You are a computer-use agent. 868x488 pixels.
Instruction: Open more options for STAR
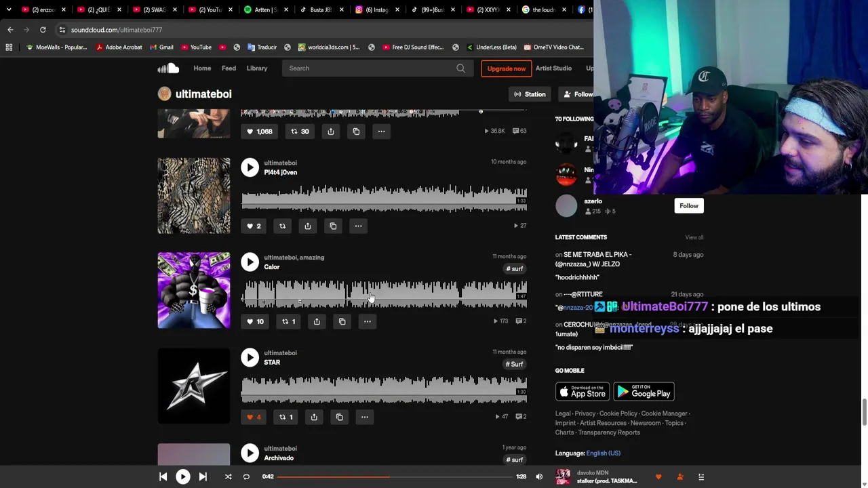(364, 417)
